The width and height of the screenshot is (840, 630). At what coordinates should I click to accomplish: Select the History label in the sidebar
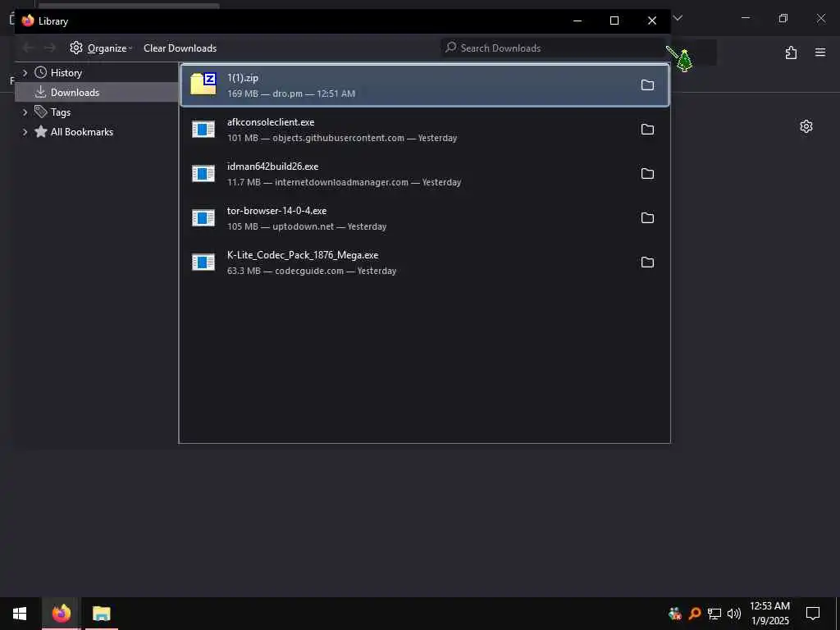coord(66,73)
